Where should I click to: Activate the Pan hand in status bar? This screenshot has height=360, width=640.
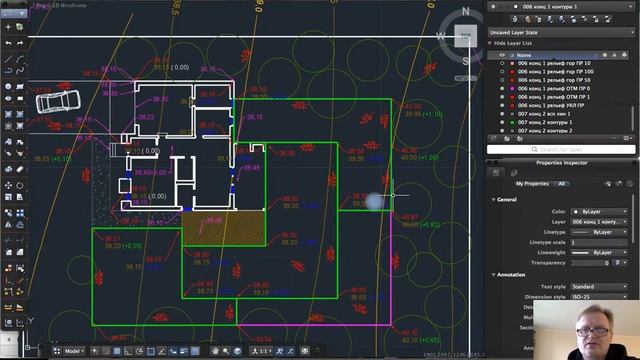point(215,351)
